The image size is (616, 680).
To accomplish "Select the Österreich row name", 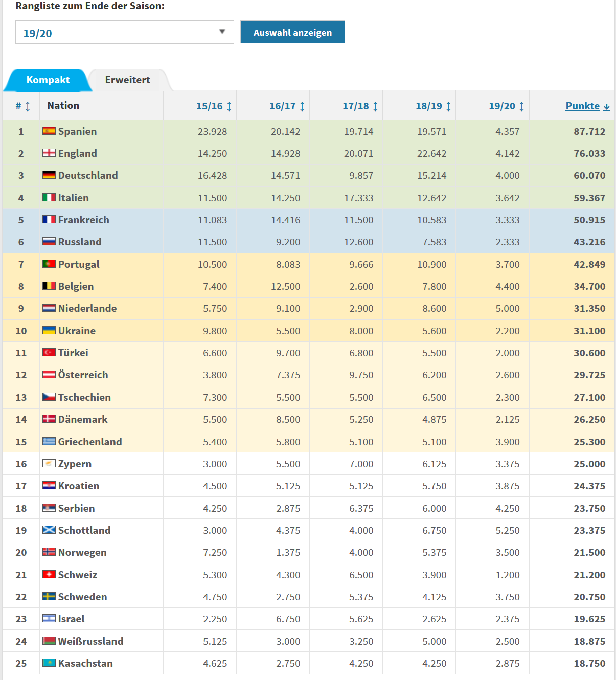I will pyautogui.click(x=83, y=375).
